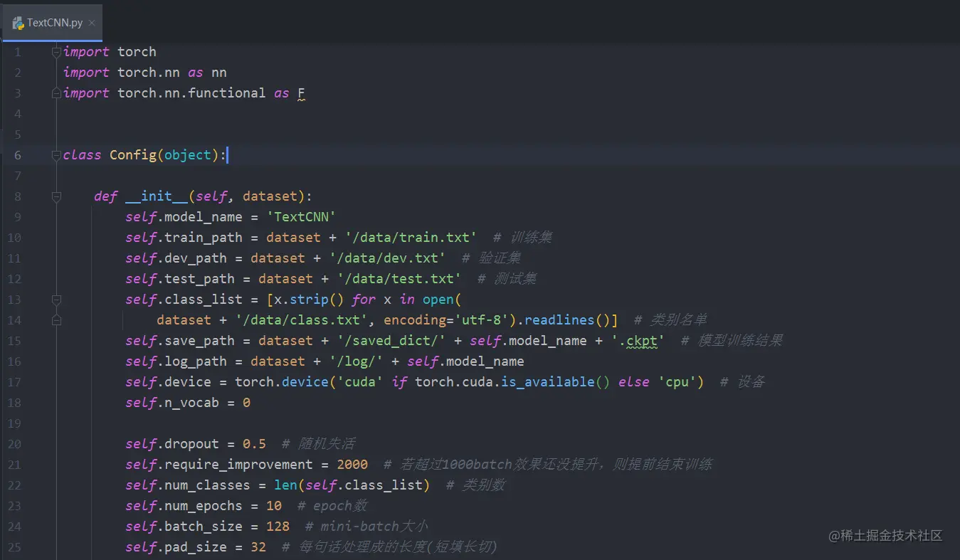
Task: Place cursor on the Config class name
Action: (133, 155)
